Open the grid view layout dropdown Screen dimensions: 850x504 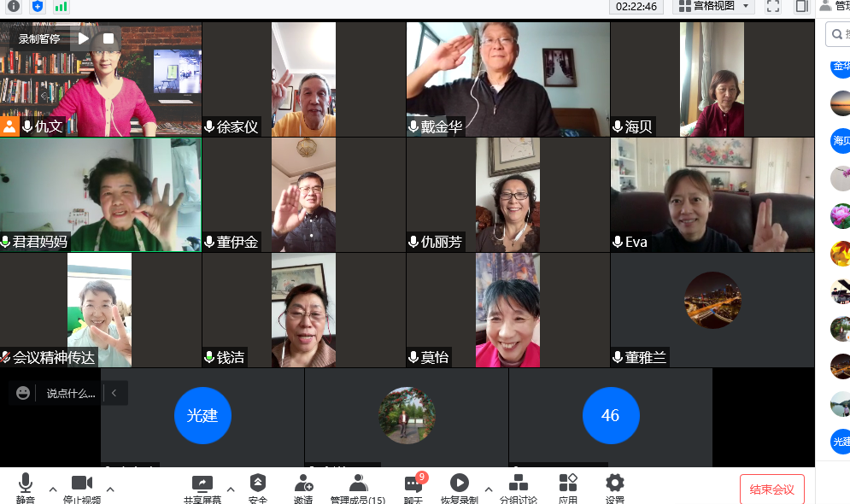[713, 7]
